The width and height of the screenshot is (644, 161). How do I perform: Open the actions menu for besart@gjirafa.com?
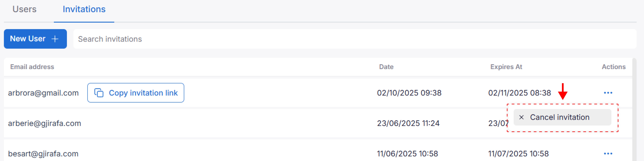click(x=608, y=153)
